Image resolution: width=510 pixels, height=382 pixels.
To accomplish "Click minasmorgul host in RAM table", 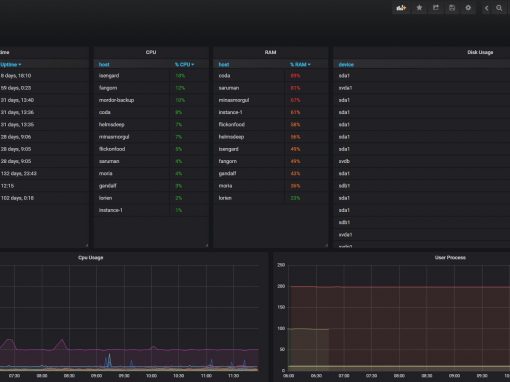I will point(234,100).
